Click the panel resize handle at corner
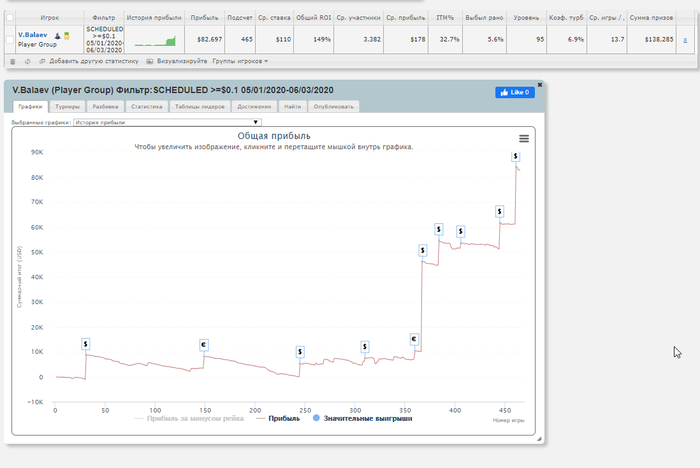The image size is (700, 468). 539,439
